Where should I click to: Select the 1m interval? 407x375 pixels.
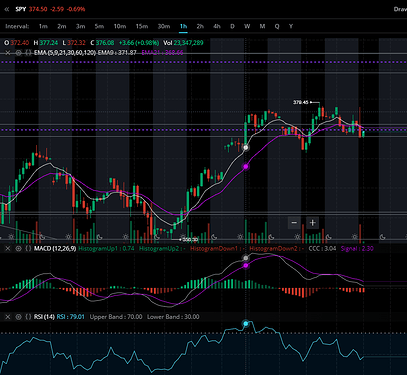pos(43,26)
